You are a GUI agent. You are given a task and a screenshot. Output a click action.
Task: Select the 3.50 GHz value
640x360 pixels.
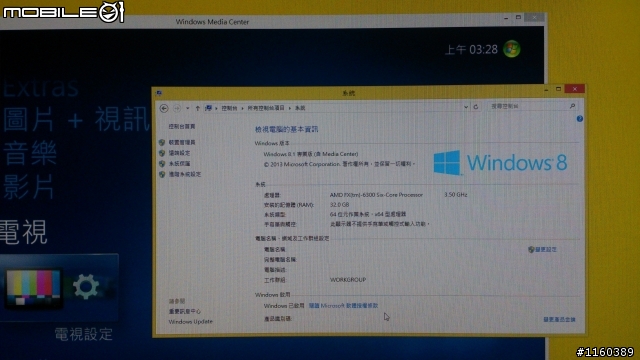pos(456,195)
